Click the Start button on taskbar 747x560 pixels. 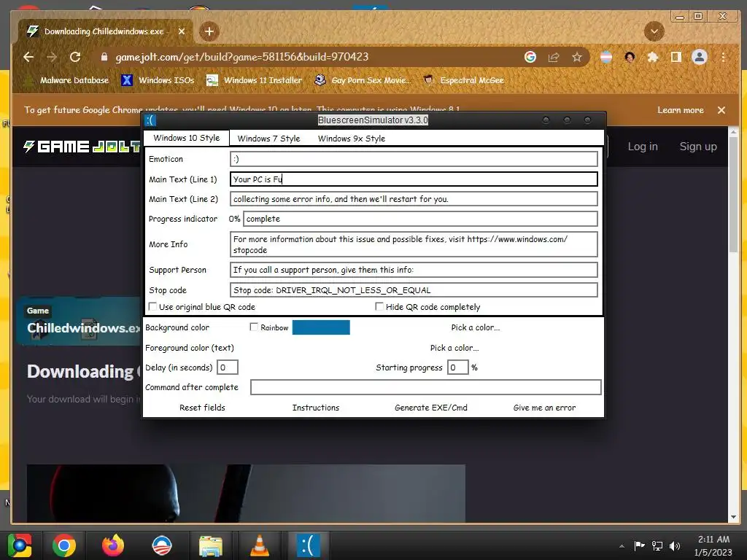[x=20, y=545]
